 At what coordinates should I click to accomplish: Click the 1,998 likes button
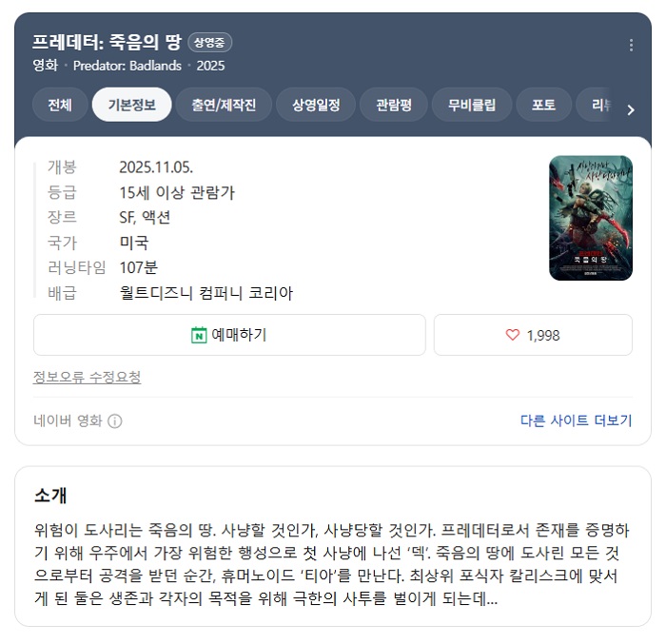pos(533,335)
